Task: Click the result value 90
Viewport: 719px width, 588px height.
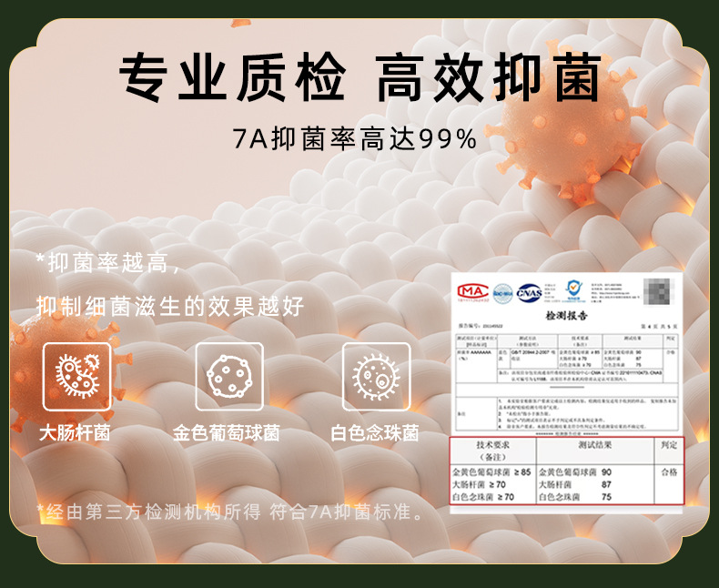Action: (x=606, y=472)
